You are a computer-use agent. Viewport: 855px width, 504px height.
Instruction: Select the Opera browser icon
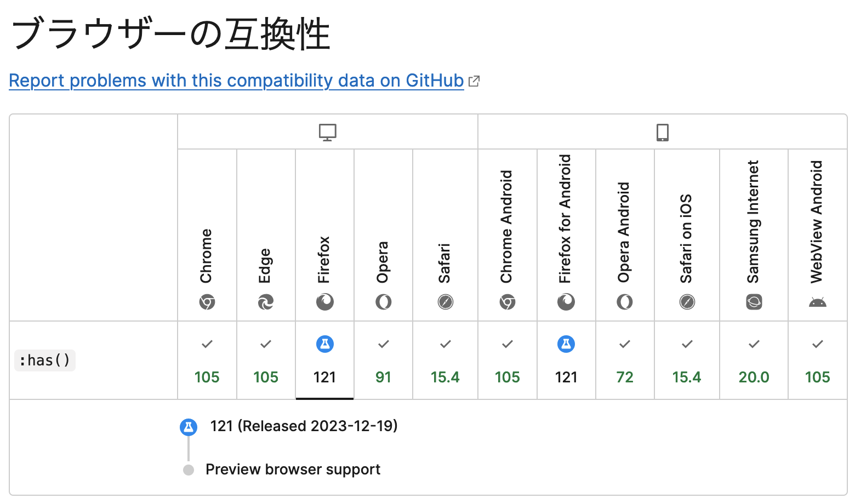[383, 302]
